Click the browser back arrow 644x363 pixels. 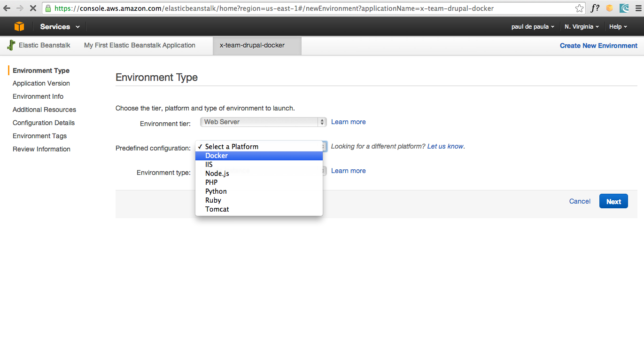pyautogui.click(x=7, y=8)
